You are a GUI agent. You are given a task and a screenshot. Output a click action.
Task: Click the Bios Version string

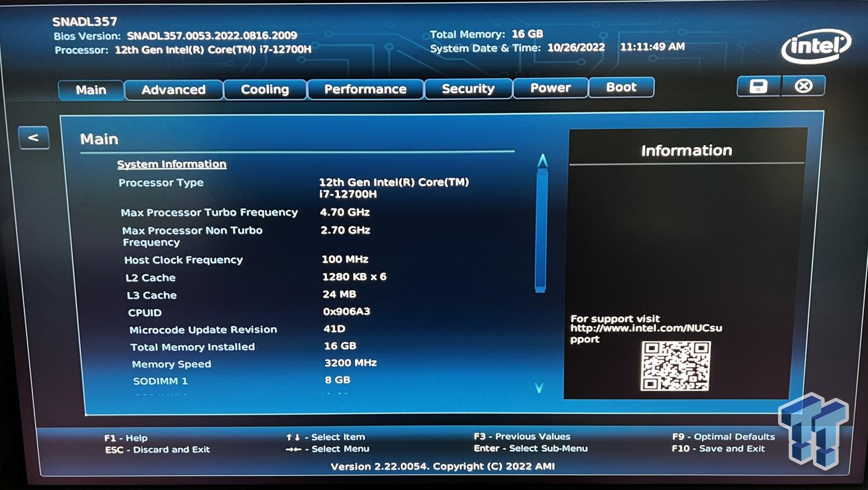(212, 35)
